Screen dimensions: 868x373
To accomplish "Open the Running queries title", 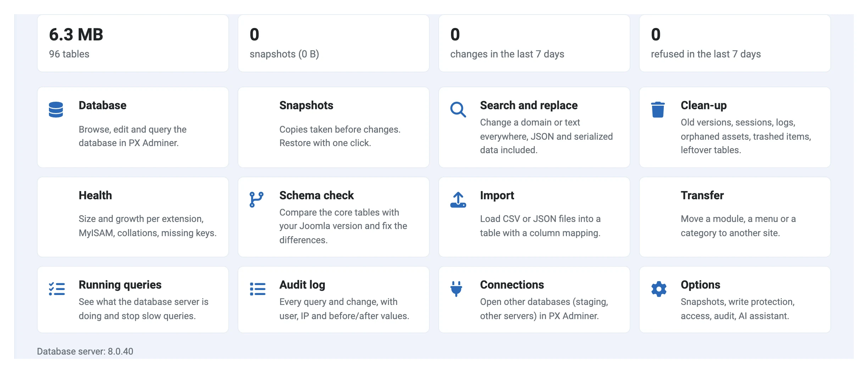I will point(120,285).
